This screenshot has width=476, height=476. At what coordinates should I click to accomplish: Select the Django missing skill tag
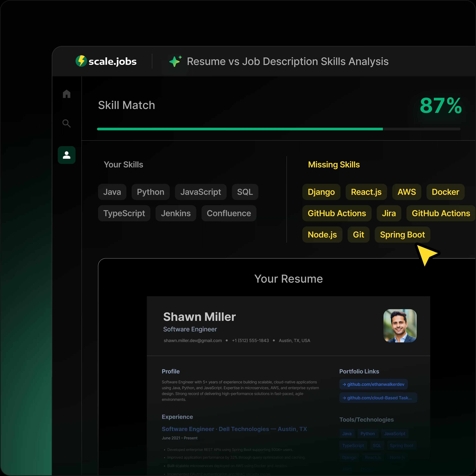click(x=321, y=192)
